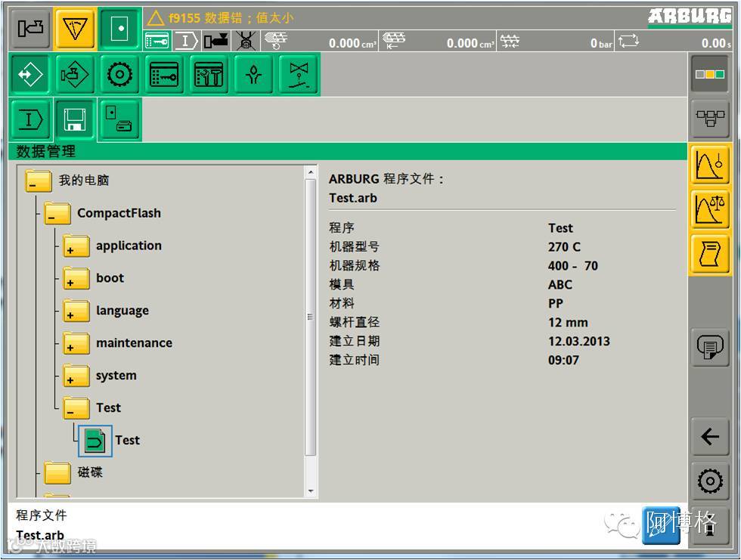741x560 pixels.
Task: Click the creation time '09:07'
Action: point(563,360)
